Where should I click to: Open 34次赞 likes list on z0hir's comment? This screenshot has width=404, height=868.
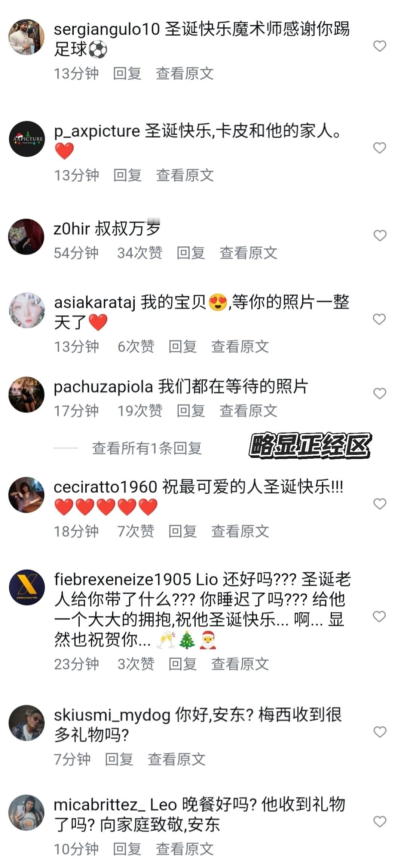[140, 253]
